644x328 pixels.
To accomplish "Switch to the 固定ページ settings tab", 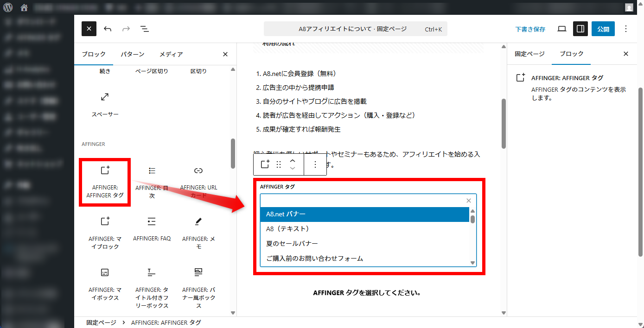I will [529, 54].
